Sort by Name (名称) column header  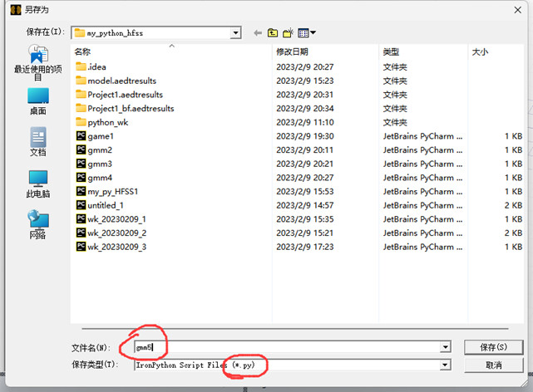(82, 52)
